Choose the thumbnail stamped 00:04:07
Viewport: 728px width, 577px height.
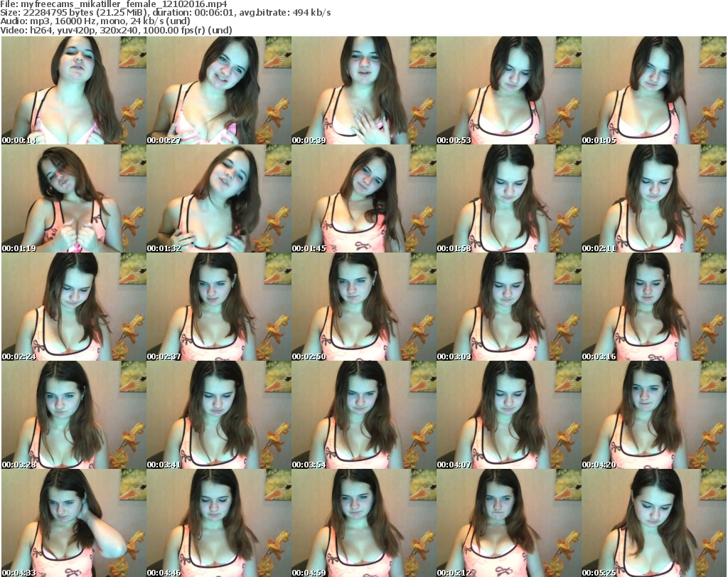pyautogui.click(x=509, y=415)
